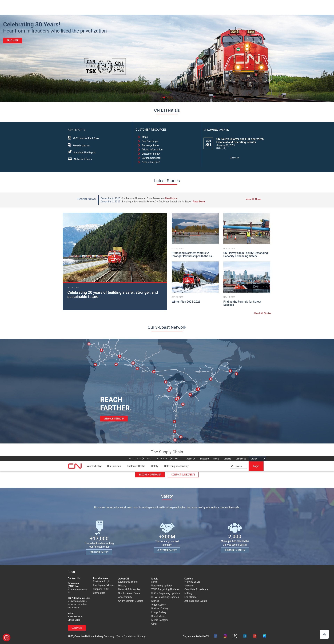The height and width of the screenshot is (644, 334).
Task: Open CN X (Twitter) icon
Action: [235, 636]
